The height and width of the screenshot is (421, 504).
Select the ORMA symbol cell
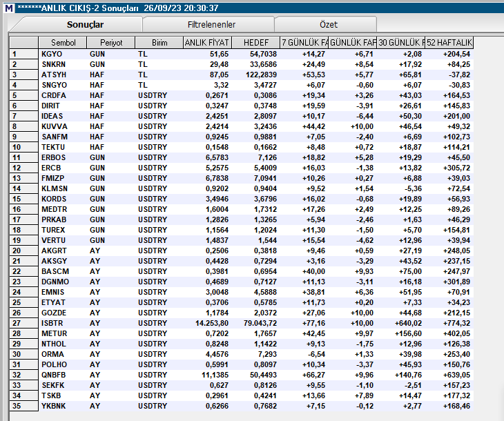(63, 354)
